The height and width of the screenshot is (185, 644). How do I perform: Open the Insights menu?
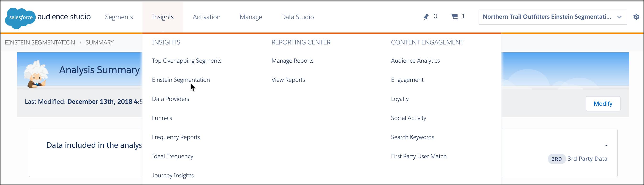163,17
